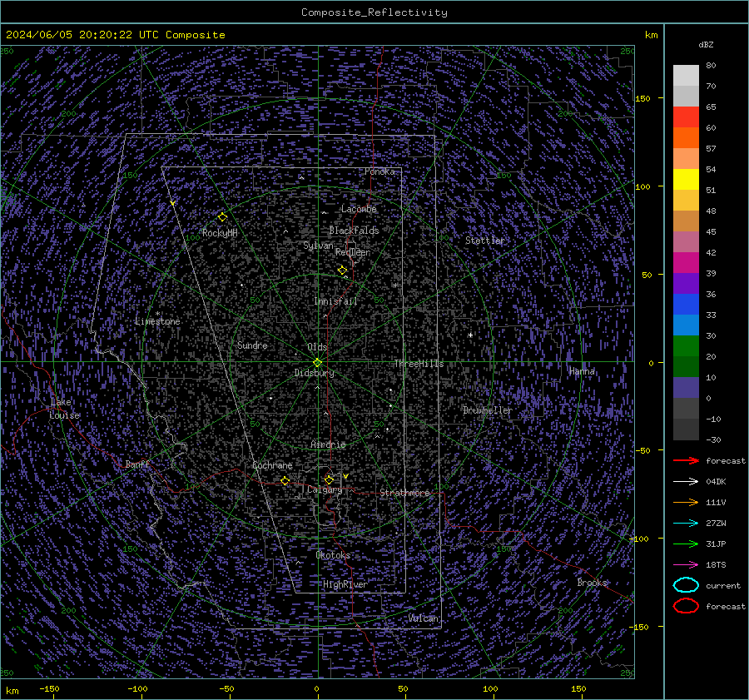Click the Drumheller town label

click(487, 410)
